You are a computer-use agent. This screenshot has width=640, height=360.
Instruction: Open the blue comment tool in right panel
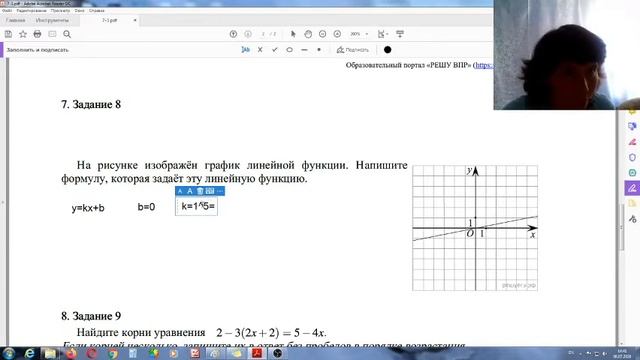632,126
